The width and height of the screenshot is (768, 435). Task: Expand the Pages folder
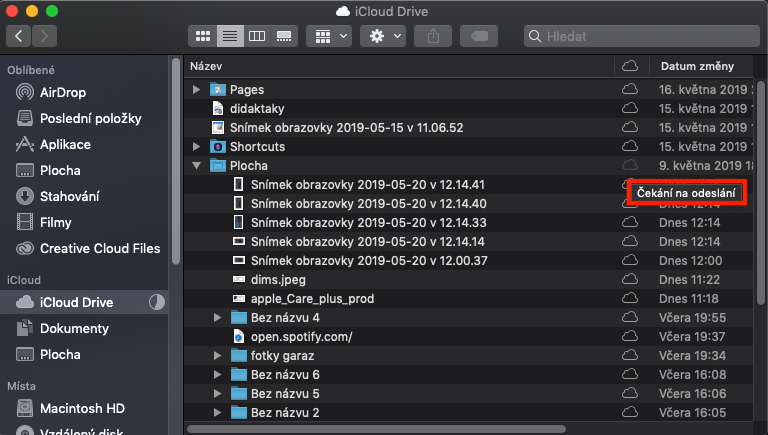point(196,90)
